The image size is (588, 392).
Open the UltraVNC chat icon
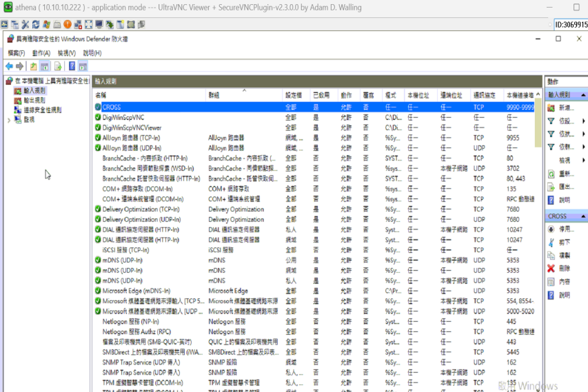141,25
